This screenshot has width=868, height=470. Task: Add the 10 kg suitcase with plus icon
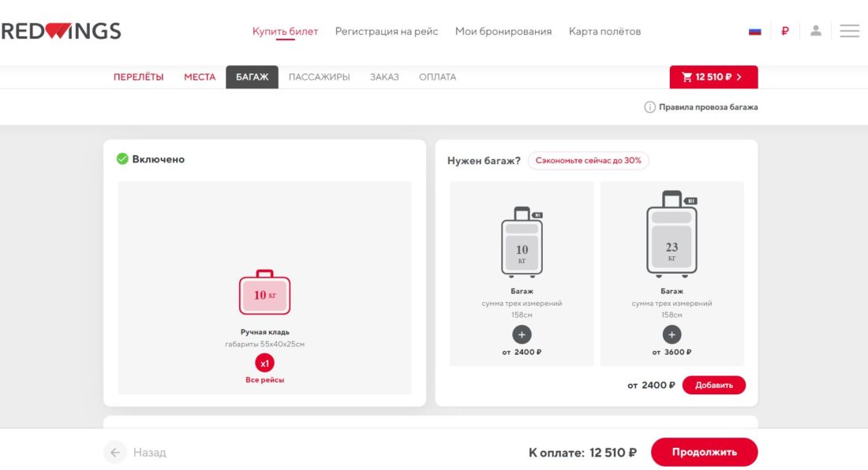tap(522, 335)
